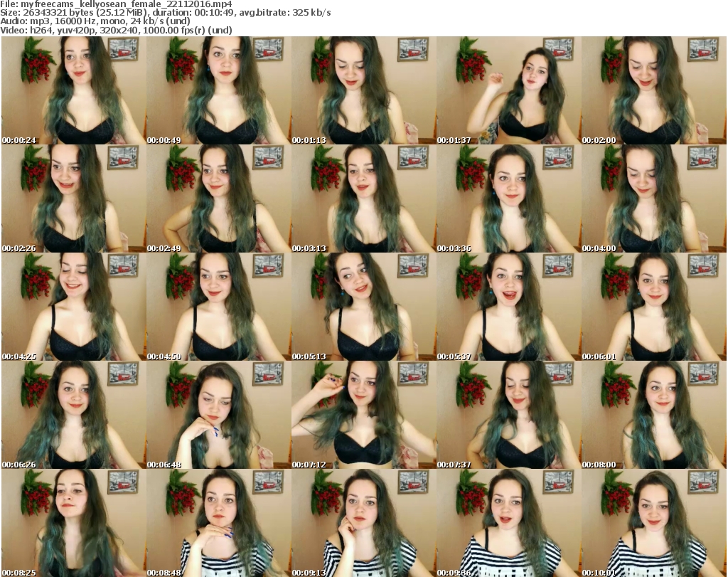This screenshot has height=577, width=728.
Task: Select the thumbnail frame stamped 00:09:13
Action: pos(363,523)
